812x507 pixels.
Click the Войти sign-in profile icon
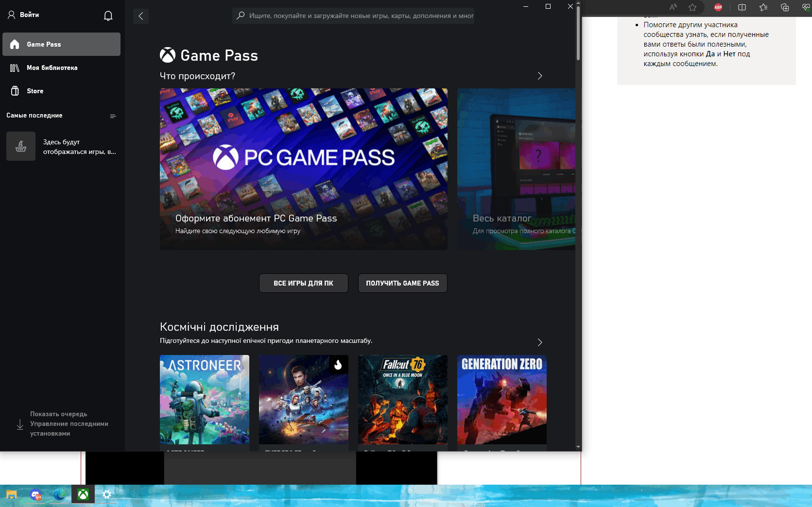click(12, 15)
